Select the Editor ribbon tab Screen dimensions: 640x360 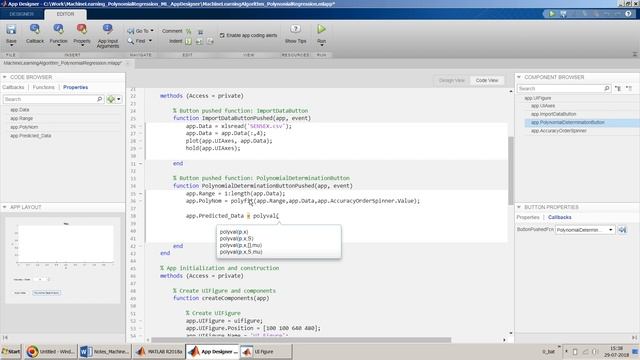tap(65, 14)
